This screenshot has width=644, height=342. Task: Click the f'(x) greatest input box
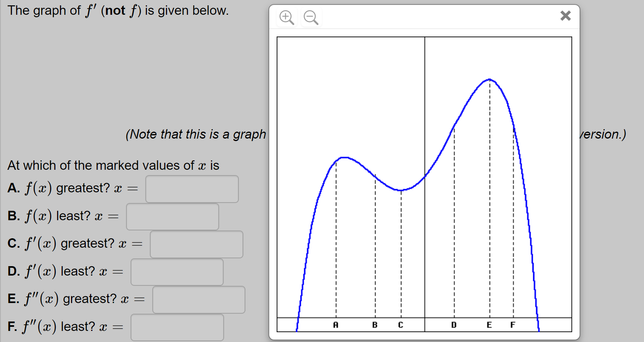tap(196, 244)
